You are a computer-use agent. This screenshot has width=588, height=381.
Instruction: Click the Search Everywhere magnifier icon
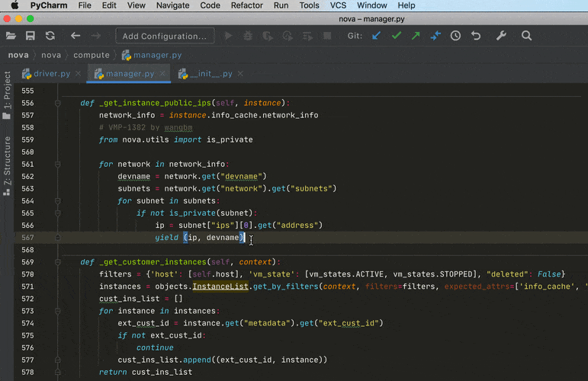(527, 36)
